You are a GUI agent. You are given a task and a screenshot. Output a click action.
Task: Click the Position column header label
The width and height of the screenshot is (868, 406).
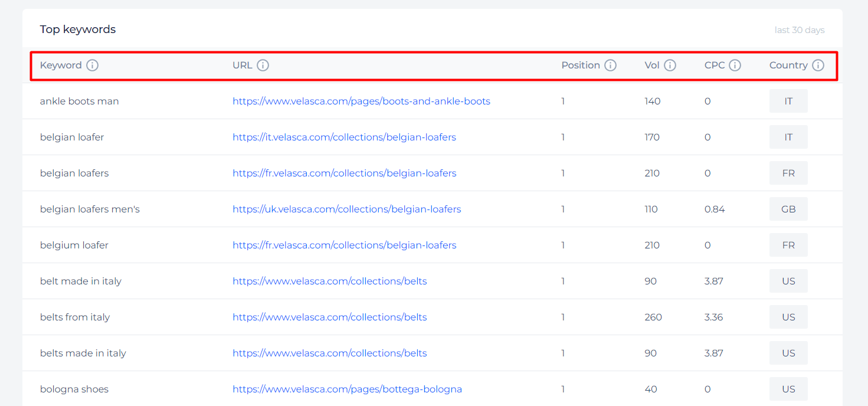click(x=581, y=66)
